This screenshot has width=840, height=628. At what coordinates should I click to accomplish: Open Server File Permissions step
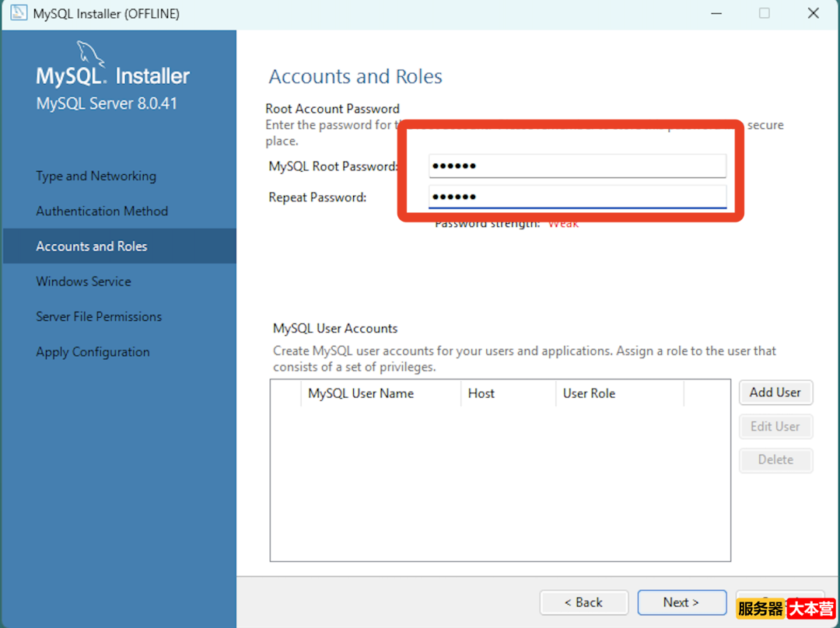click(99, 316)
